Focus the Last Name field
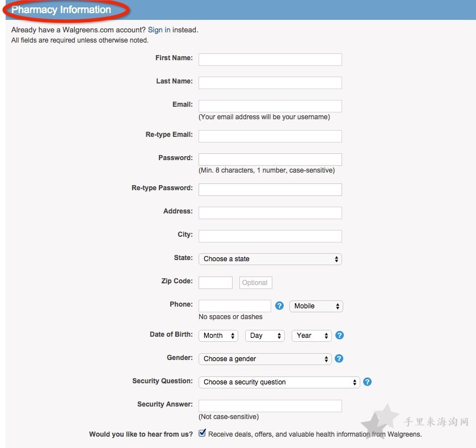Viewport: 476px width, 448px height. [270, 83]
